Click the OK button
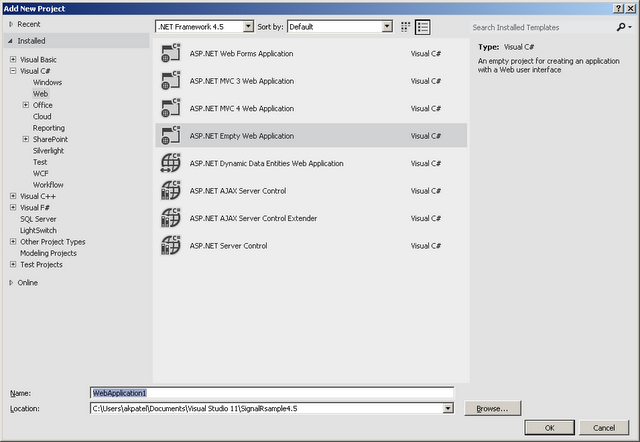This screenshot has height=442, width=640. [x=549, y=427]
